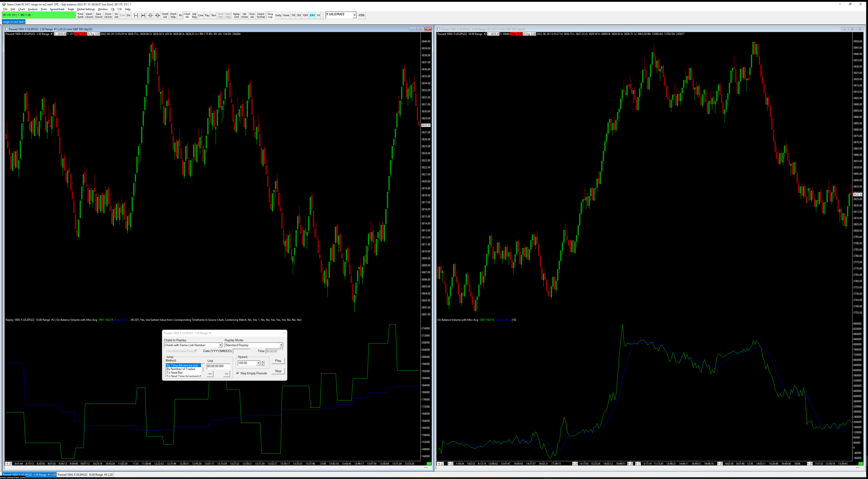This screenshot has width=868, height=479.
Task: Activate the Text drawing tool
Action: (213, 15)
